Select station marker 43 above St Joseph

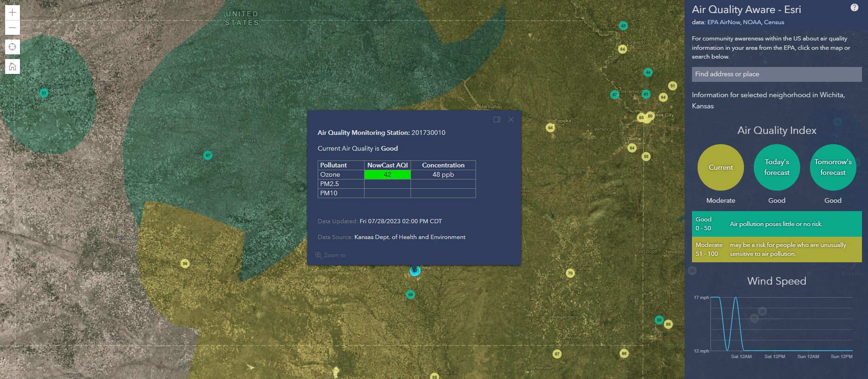[x=623, y=26]
